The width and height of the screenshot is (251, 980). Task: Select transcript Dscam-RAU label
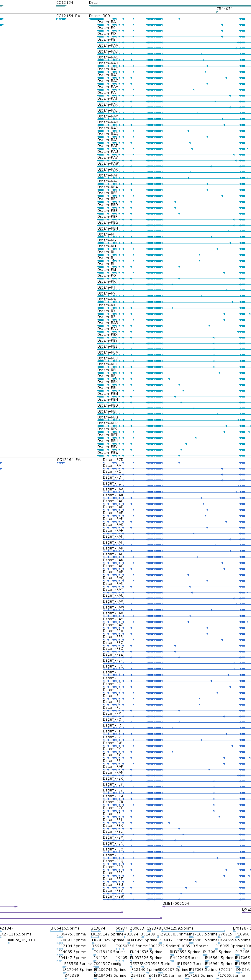tap(108, 151)
